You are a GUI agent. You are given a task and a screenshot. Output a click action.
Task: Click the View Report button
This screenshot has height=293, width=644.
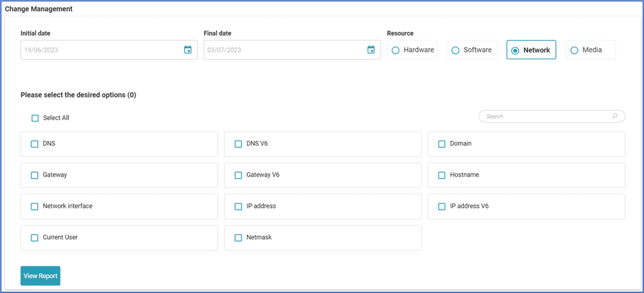(x=40, y=276)
